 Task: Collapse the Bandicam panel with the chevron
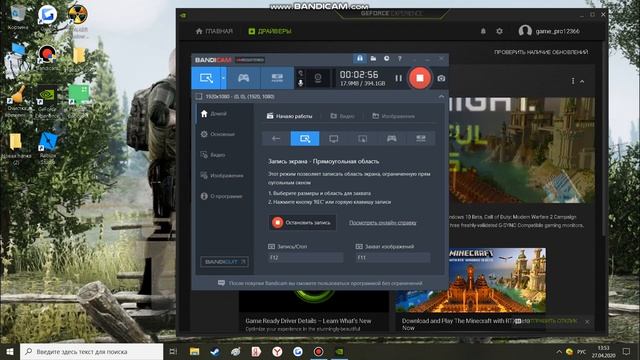click(441, 97)
